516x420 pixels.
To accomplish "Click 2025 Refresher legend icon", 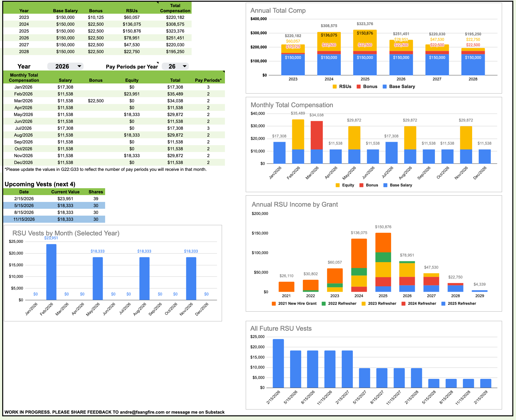I will click(443, 304).
